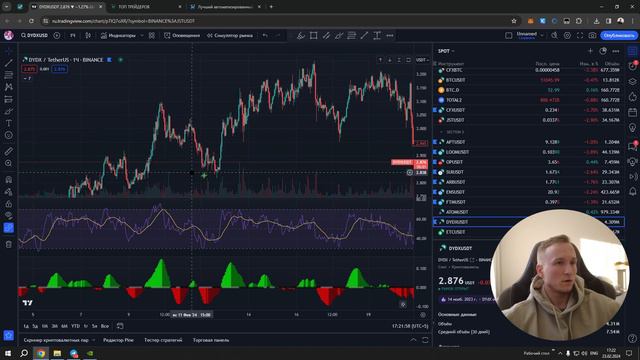Open the DYDXUSD symbol search
Screen dimensions: 640x360
click(35, 36)
